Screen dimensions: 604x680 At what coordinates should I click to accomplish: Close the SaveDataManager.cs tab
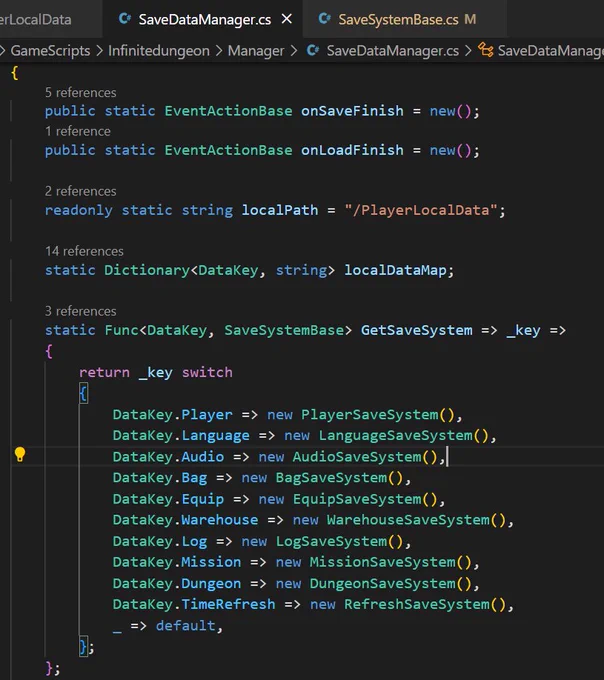tap(287, 19)
